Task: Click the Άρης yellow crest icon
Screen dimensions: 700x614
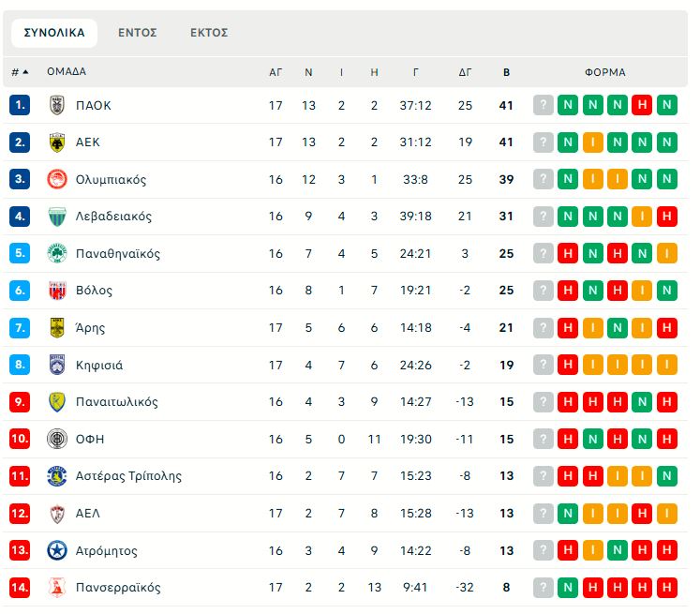Action: [57, 328]
